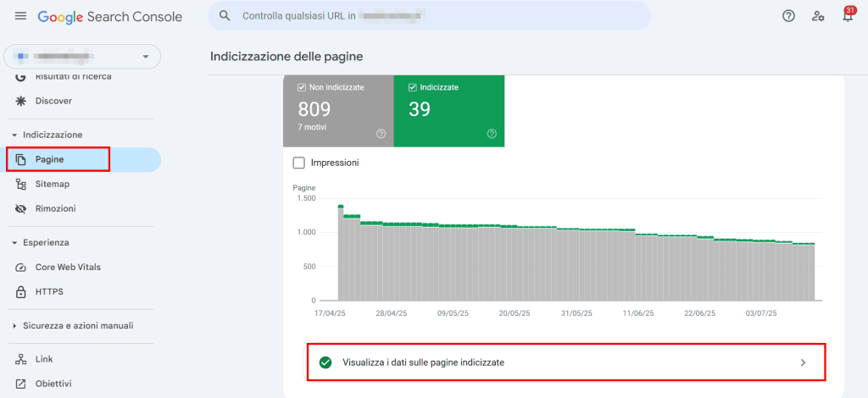This screenshot has width=868, height=398.
Task: Click help icon in Indicizzate card
Action: 492,134
